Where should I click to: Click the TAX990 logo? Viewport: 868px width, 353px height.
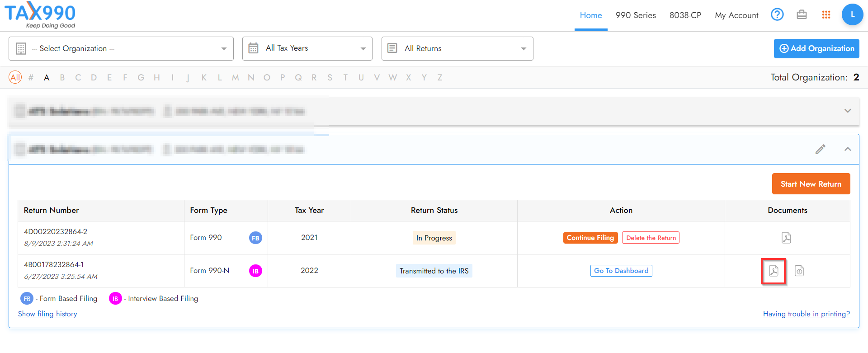[x=40, y=15]
